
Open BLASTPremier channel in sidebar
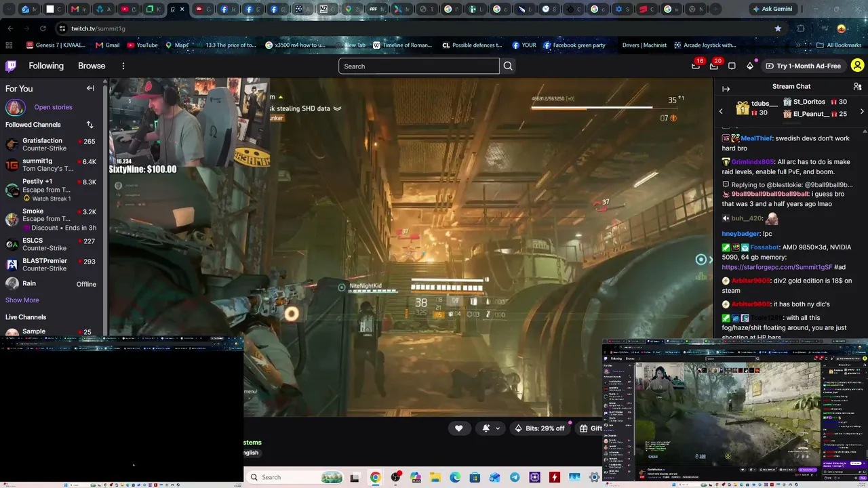pos(52,264)
